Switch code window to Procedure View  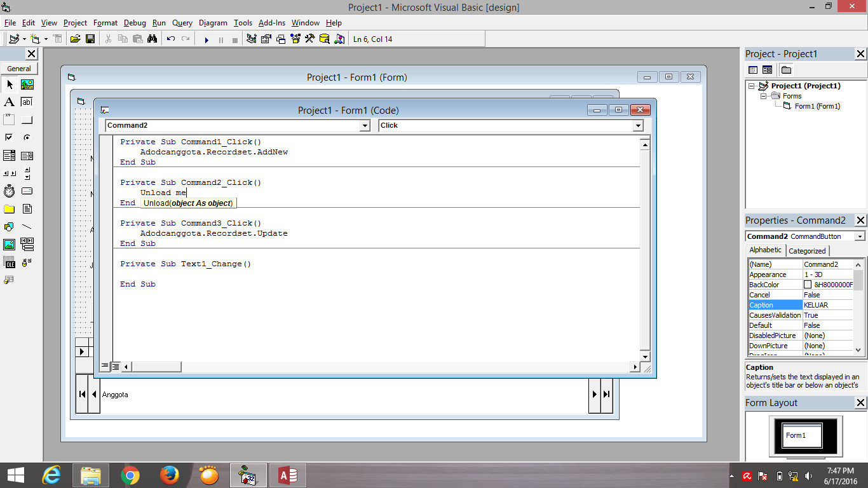click(x=105, y=366)
